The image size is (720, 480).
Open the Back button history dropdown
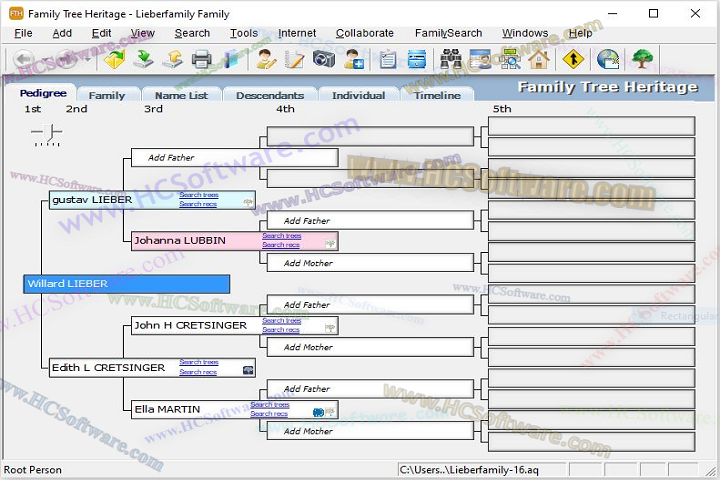click(x=45, y=60)
